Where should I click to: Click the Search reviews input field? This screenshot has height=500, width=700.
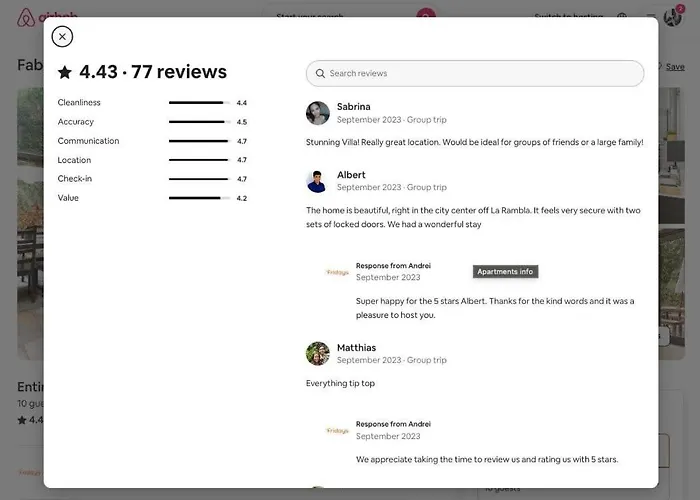pyautogui.click(x=475, y=74)
